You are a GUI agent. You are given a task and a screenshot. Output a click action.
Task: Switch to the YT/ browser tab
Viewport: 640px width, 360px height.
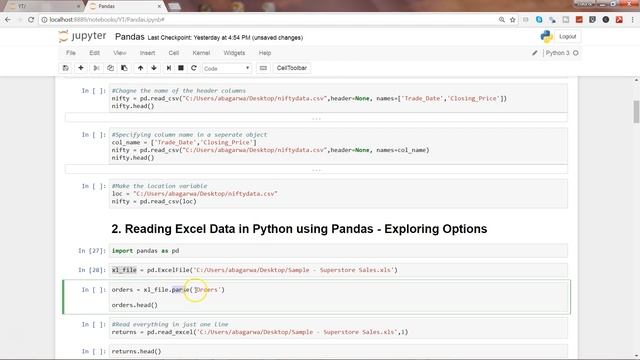(43, 6)
